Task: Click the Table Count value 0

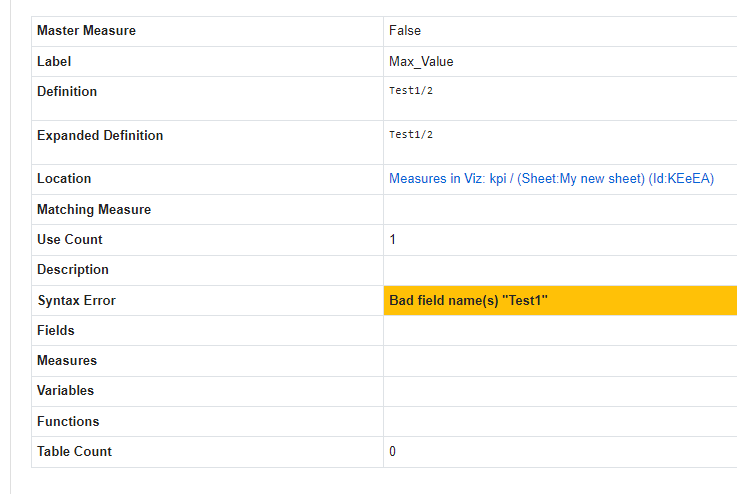Action: 392,452
